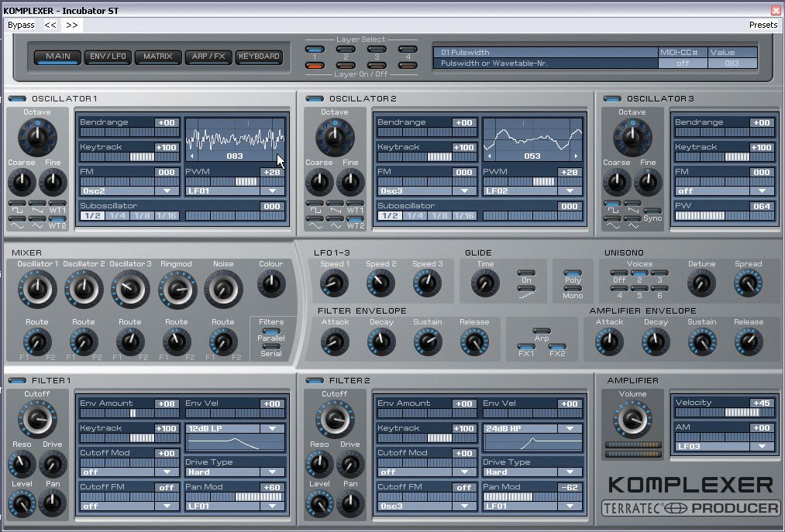Select square waveform for Oscillator 1
The height and width of the screenshot is (532, 785).
click(17, 204)
